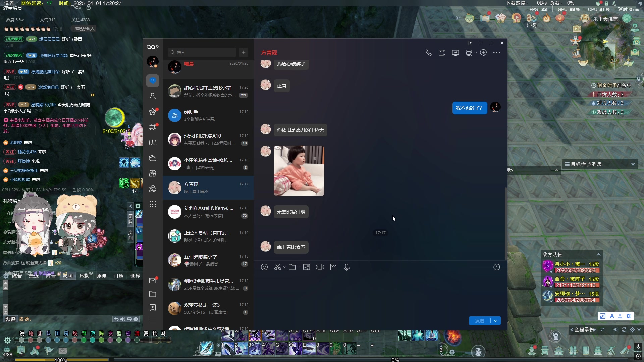This screenshot has height=362, width=644.
Task: Open the apps grid icon in QQ sidebar
Action: (x=153, y=204)
